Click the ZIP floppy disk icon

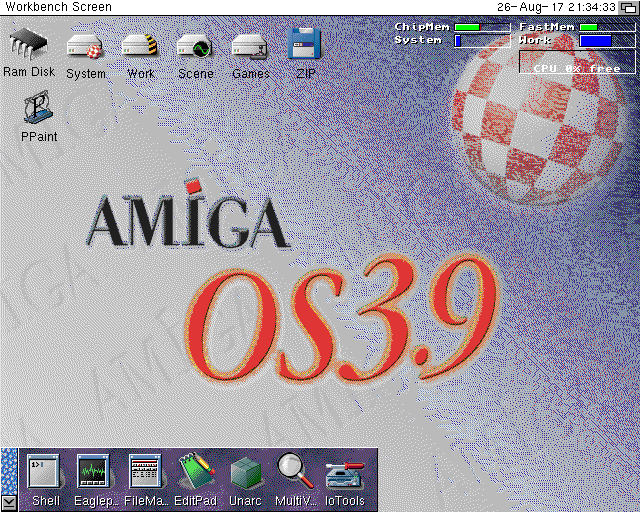pos(305,45)
